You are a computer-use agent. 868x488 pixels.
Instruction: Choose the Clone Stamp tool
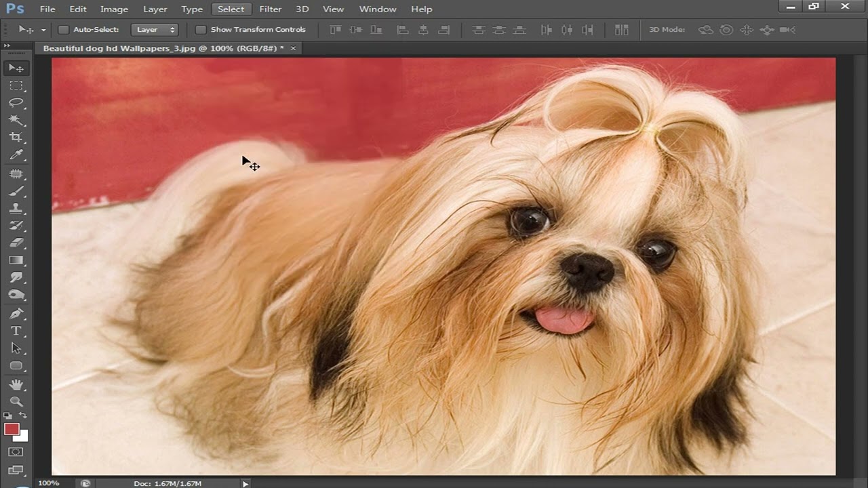[x=16, y=209]
